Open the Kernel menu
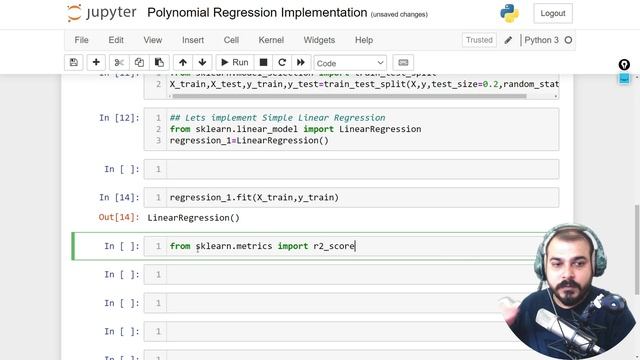Viewport: 640px width, 360px height. 271,40
